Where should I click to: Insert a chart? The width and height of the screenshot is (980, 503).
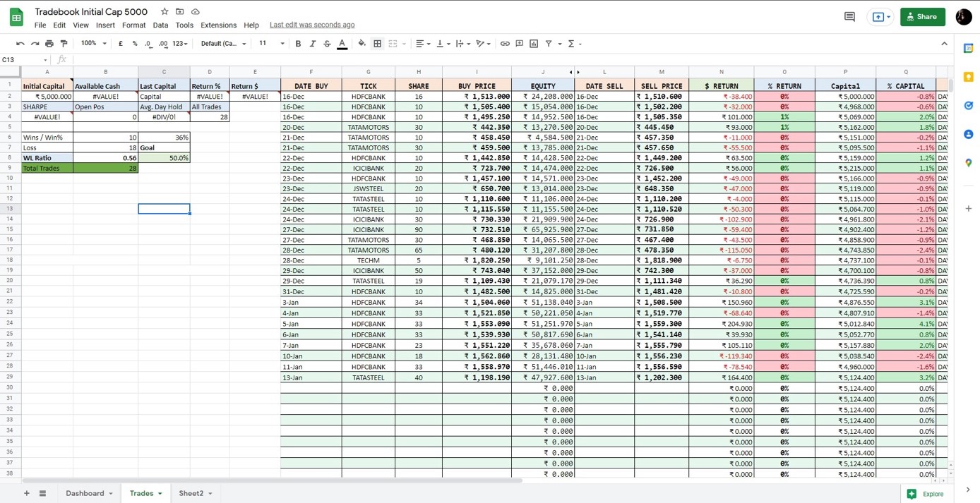pyautogui.click(x=534, y=44)
